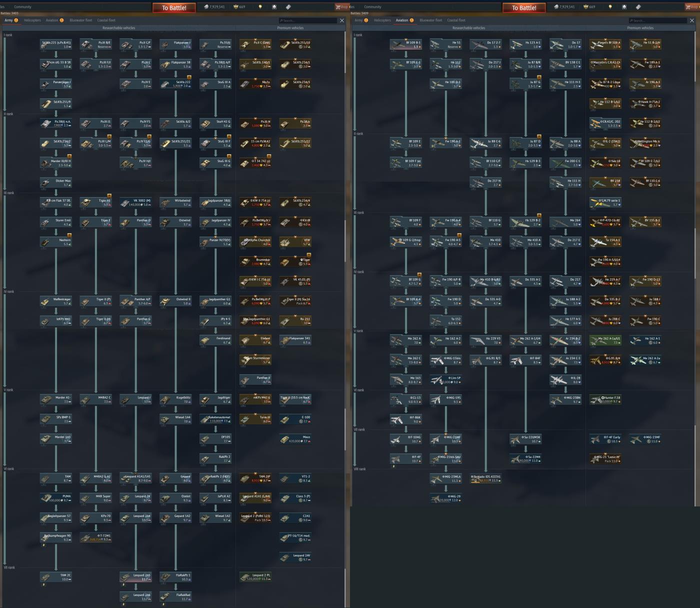
Task: Expand the Ju 87 B/R aircraft group
Action: (x=525, y=64)
